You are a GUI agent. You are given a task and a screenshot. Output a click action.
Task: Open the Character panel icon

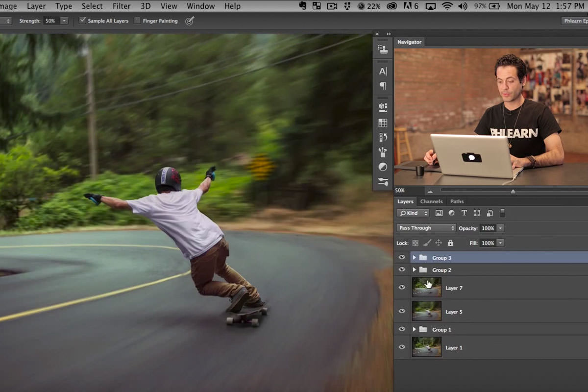tap(383, 71)
